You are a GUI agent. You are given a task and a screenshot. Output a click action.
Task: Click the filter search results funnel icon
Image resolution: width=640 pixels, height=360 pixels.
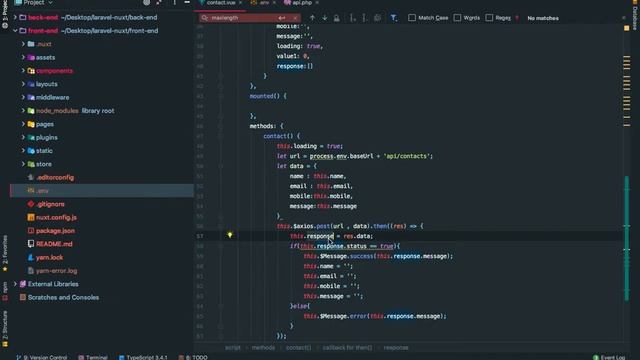393,18
